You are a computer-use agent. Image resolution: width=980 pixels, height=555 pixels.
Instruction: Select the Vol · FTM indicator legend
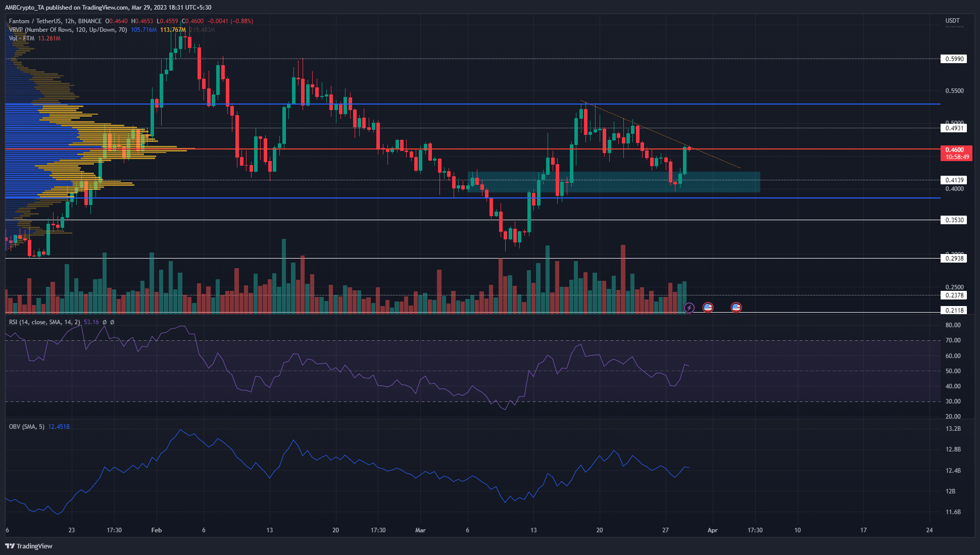coord(22,38)
